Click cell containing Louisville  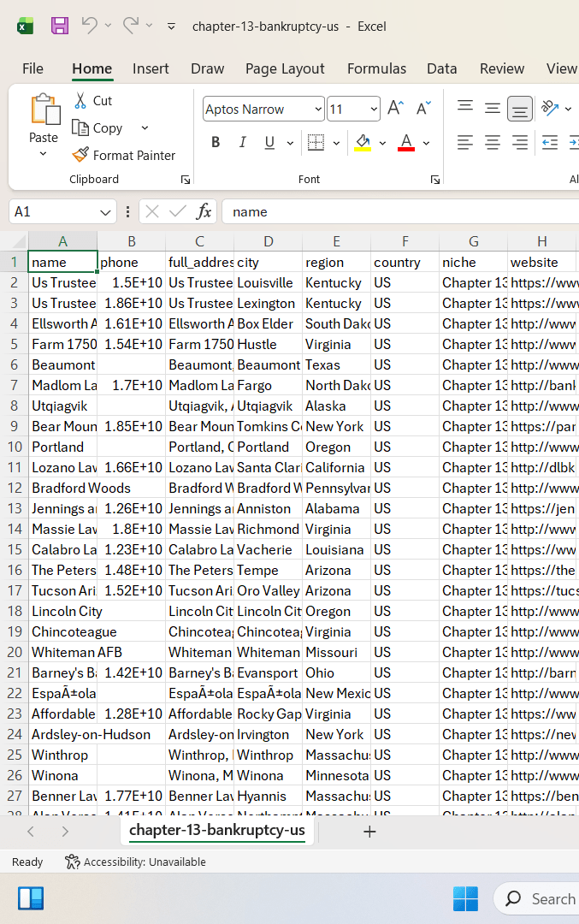(x=268, y=283)
